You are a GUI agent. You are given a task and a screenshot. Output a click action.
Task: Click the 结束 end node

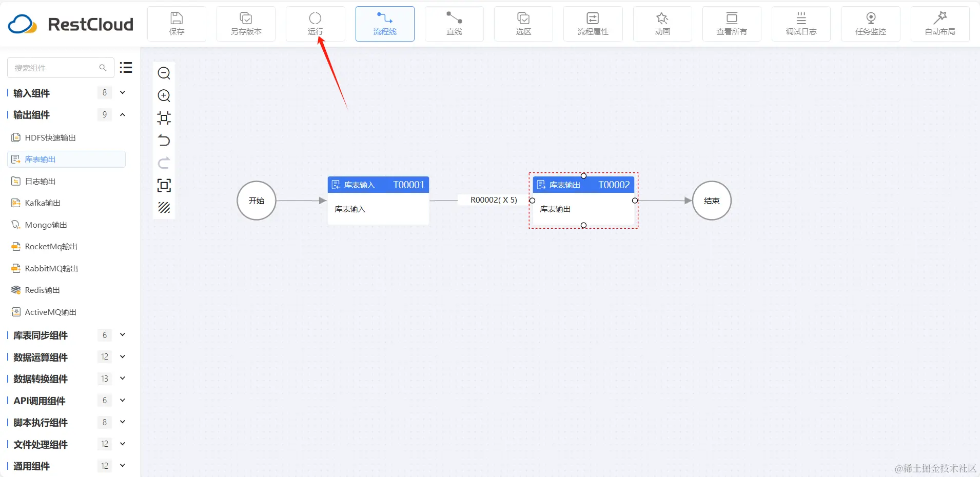712,201
